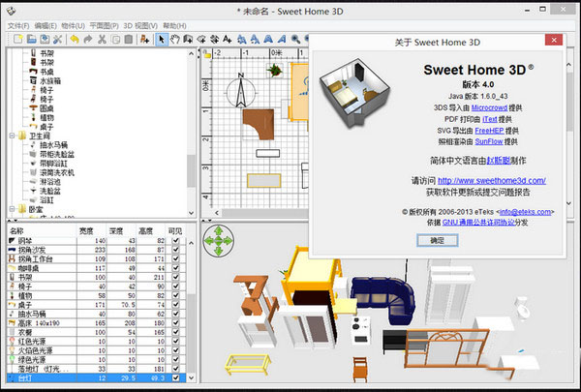Open the 文件(F) menu
This screenshot has width=581, height=392.
[x=18, y=25]
